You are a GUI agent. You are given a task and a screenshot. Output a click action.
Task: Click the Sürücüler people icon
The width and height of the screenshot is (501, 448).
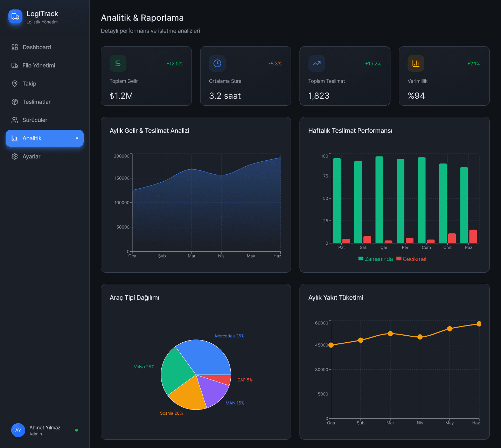pos(15,120)
